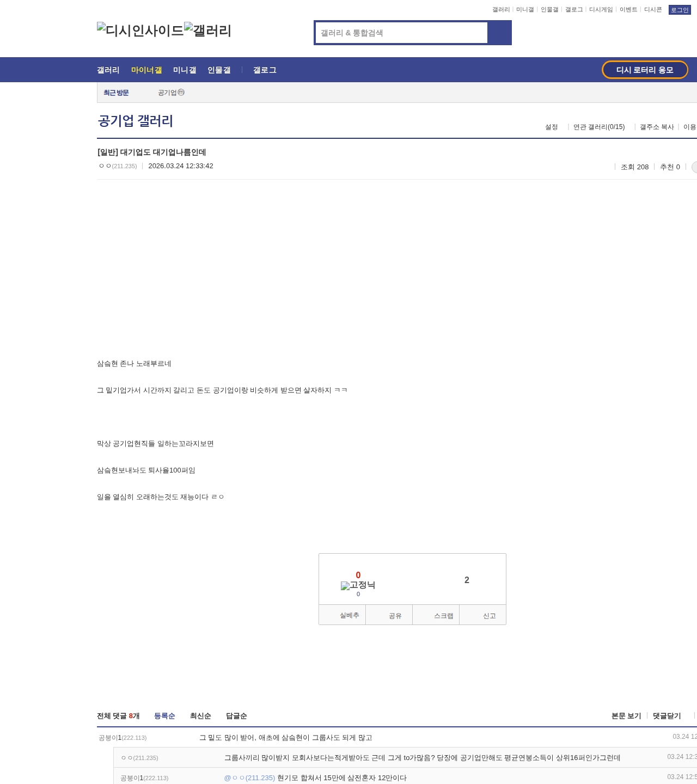Focus the 갤러리 & 통합검색 search field
The height and width of the screenshot is (784, 697).
pos(401,33)
